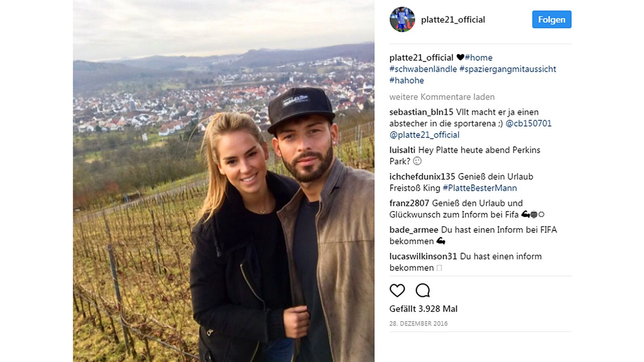This screenshot has height=362, width=644.
Task: Open platte21_official username in header
Action: (453, 20)
